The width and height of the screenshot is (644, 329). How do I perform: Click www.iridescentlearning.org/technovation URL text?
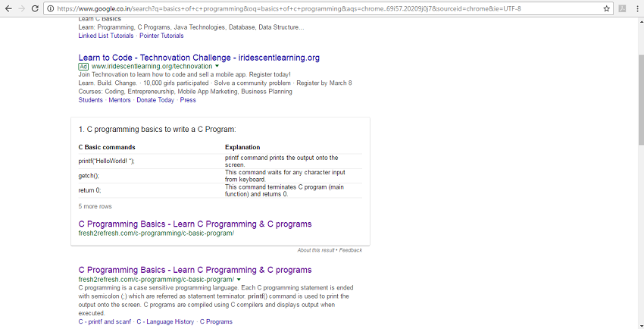(152, 66)
